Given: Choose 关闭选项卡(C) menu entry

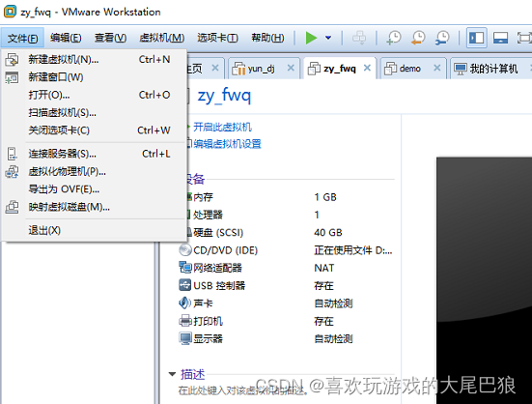Looking at the screenshot, I should pyautogui.click(x=94, y=130).
